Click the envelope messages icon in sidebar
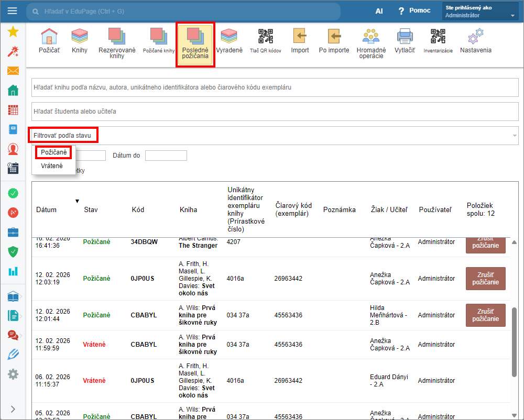The height and width of the screenshot is (420, 524). tap(13, 71)
